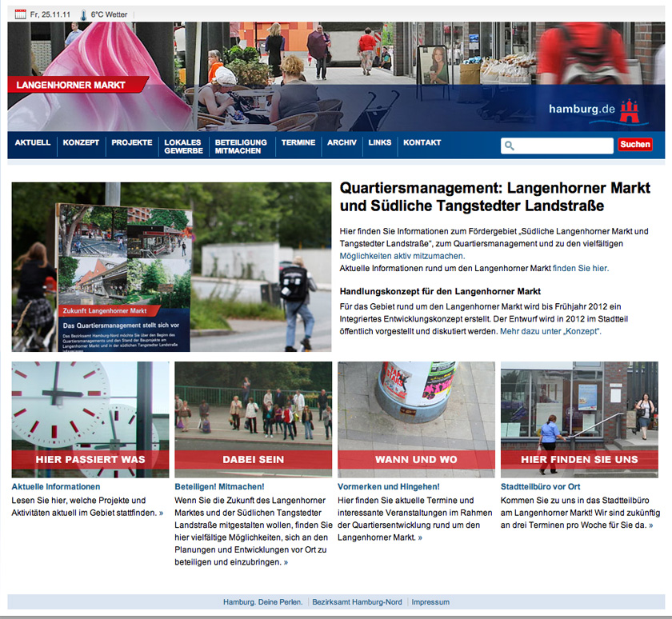Open the Konzept navigation item
Screen dimensions: 672x619
point(81,142)
